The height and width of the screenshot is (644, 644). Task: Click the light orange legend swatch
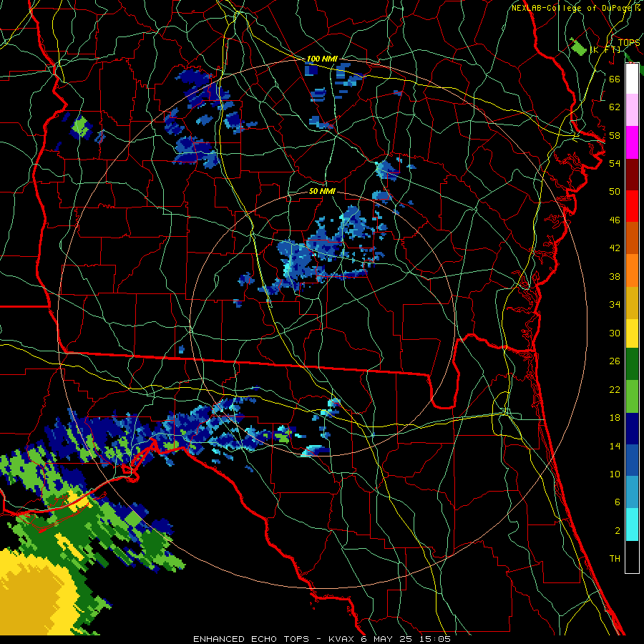pos(632,270)
